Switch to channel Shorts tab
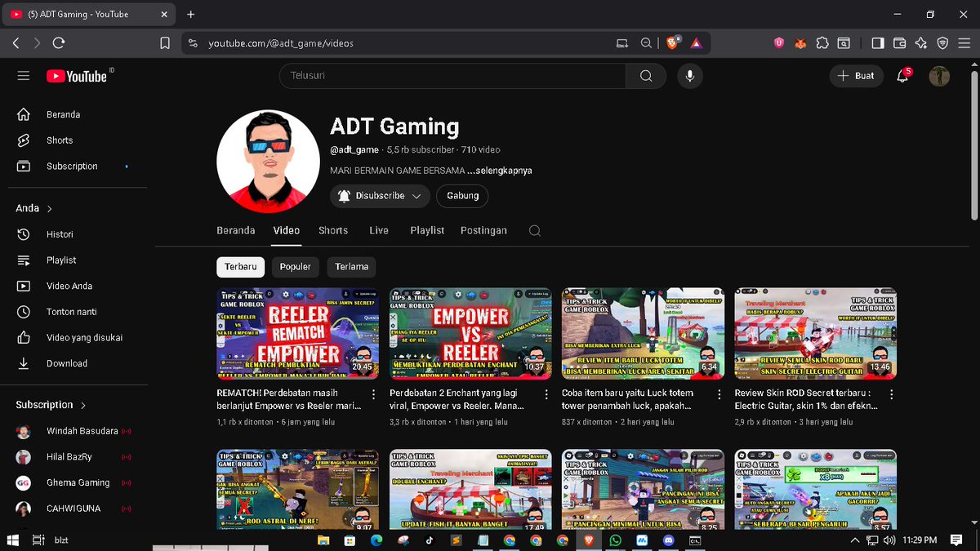Screen dimensions: 980x551 (x=333, y=231)
